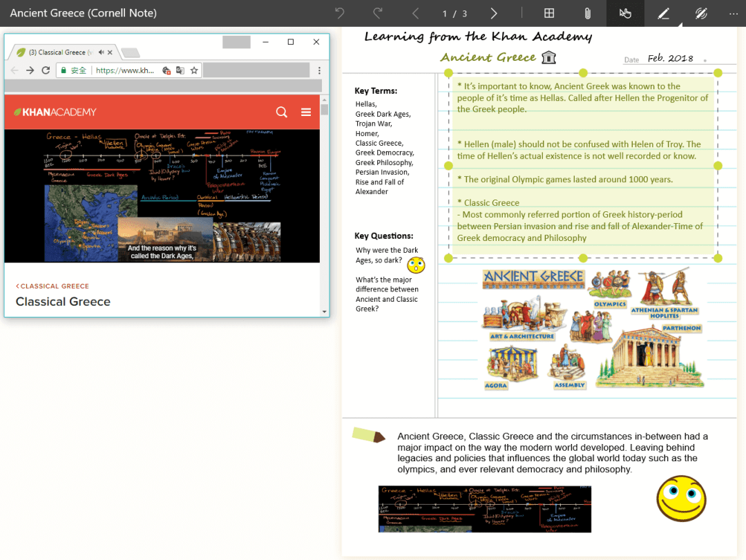
Task: Open the browser three-dot menu
Action: (x=319, y=70)
